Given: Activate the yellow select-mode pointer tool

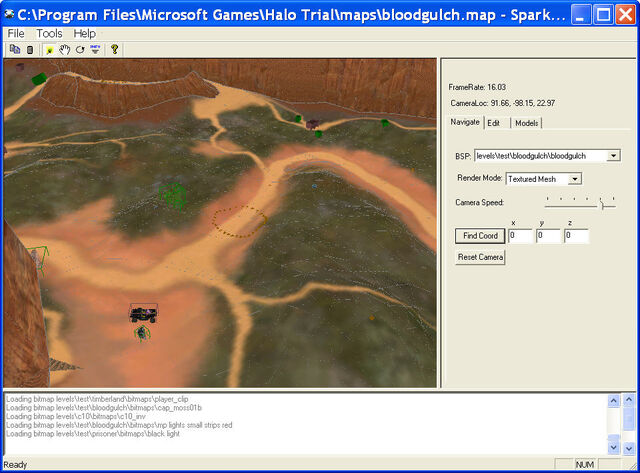Looking at the screenshot, I should point(49,50).
